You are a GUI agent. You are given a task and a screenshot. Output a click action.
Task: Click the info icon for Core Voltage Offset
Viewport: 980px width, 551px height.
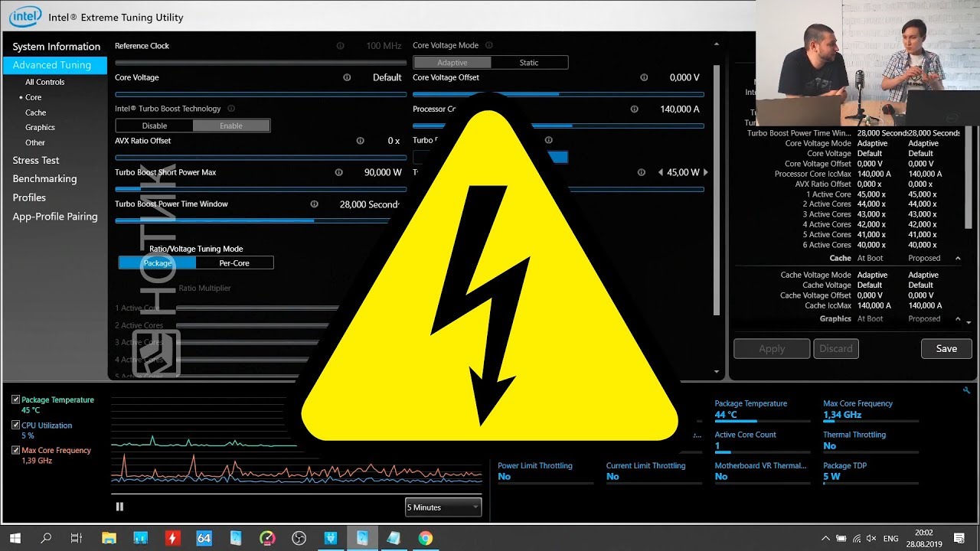pyautogui.click(x=644, y=77)
